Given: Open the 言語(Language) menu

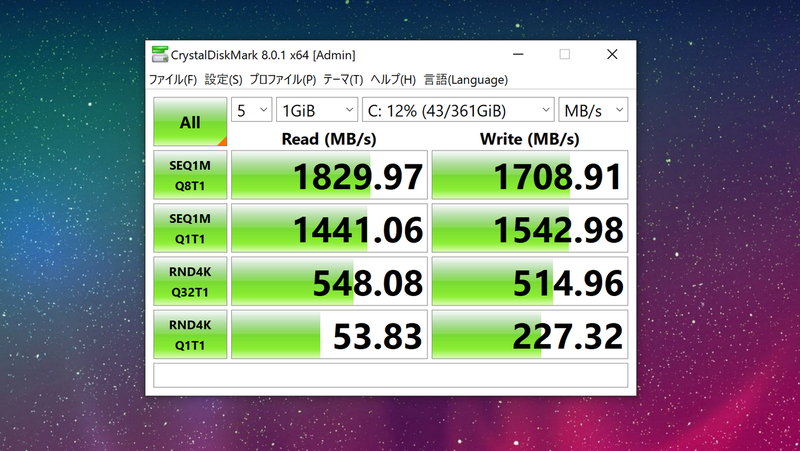Looking at the screenshot, I should pos(465,80).
